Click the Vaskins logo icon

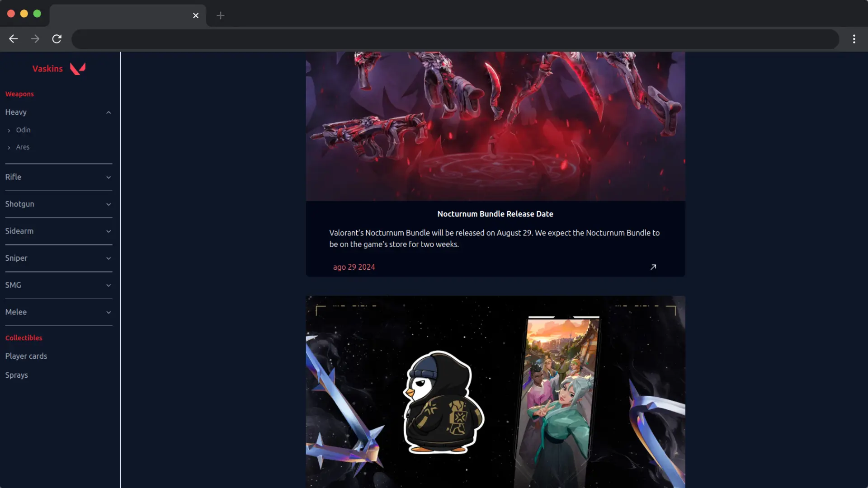point(78,69)
